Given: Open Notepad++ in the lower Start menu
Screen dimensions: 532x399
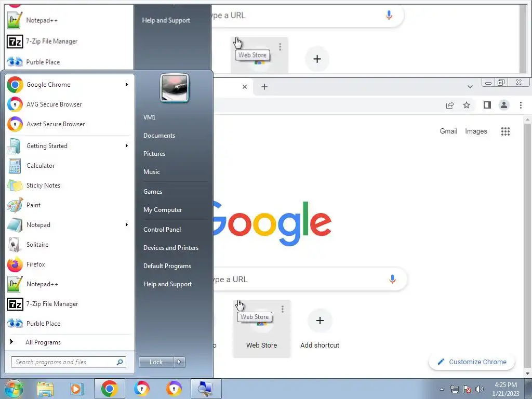Looking at the screenshot, I should (x=70, y=284).
